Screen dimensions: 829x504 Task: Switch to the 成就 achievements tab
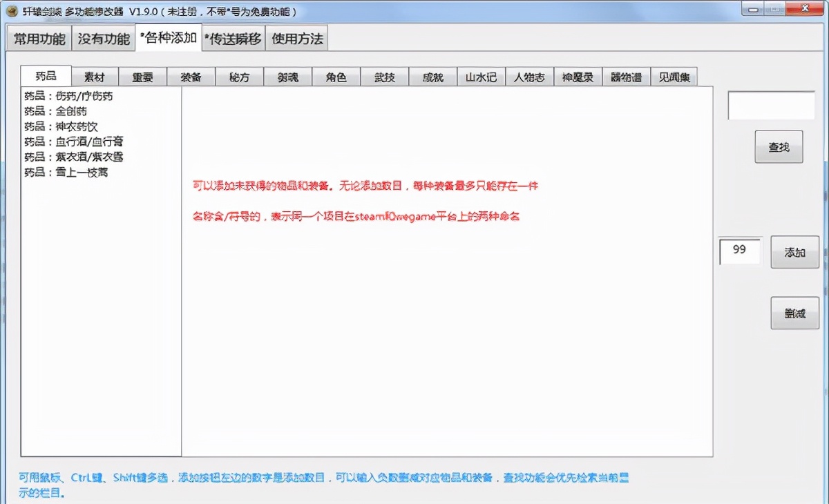point(432,77)
